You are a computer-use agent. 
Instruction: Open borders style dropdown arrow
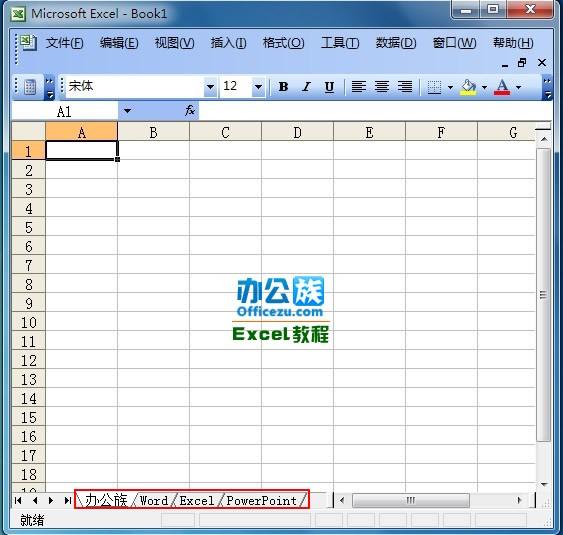(450, 87)
